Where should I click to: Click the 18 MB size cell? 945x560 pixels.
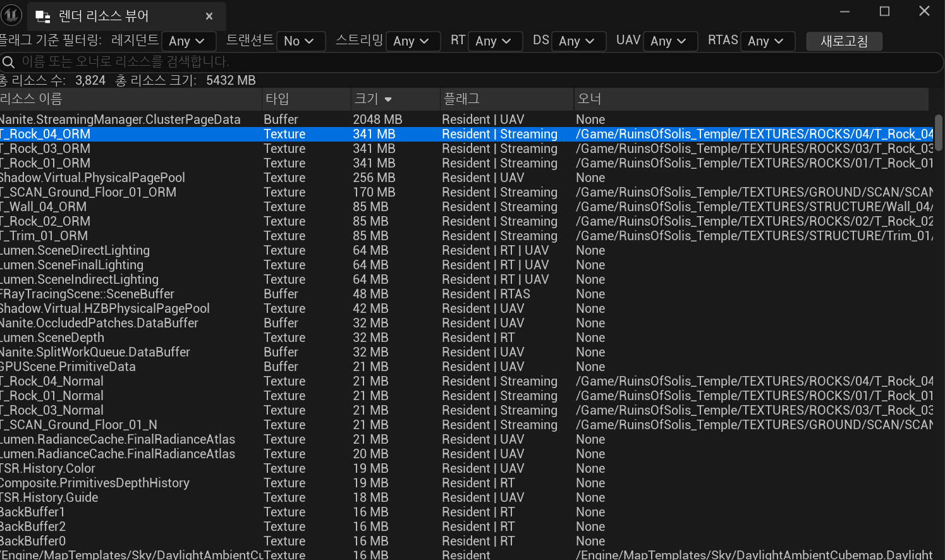click(370, 497)
